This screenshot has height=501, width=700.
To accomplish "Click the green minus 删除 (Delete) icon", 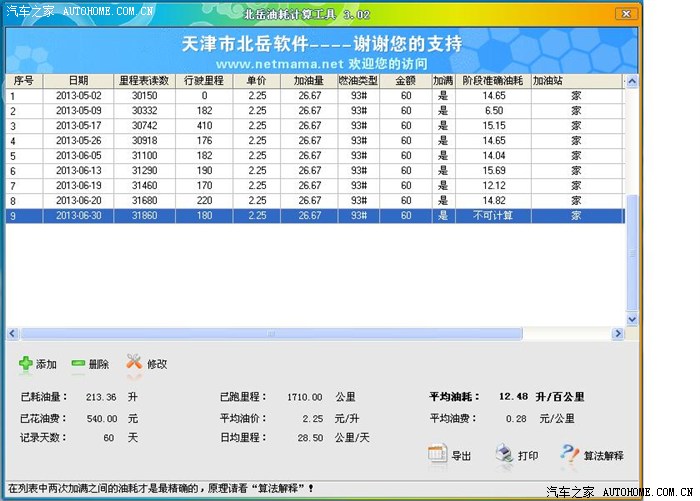I will click(x=78, y=364).
